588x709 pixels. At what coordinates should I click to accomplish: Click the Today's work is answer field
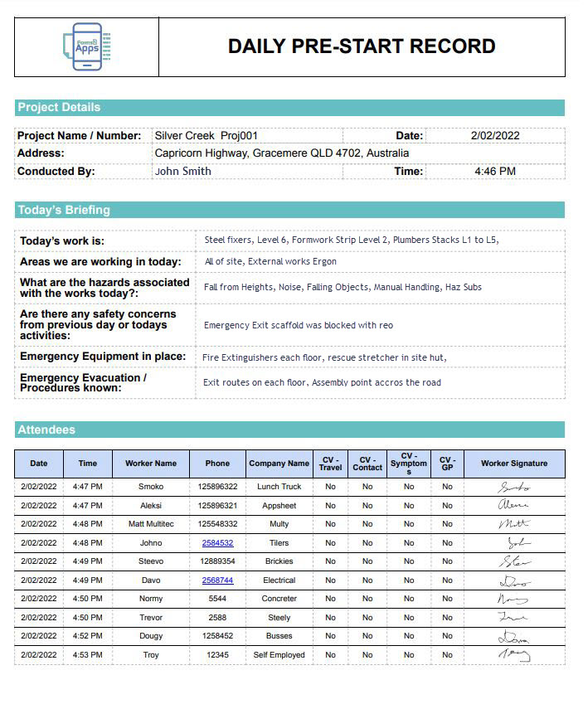(351, 240)
